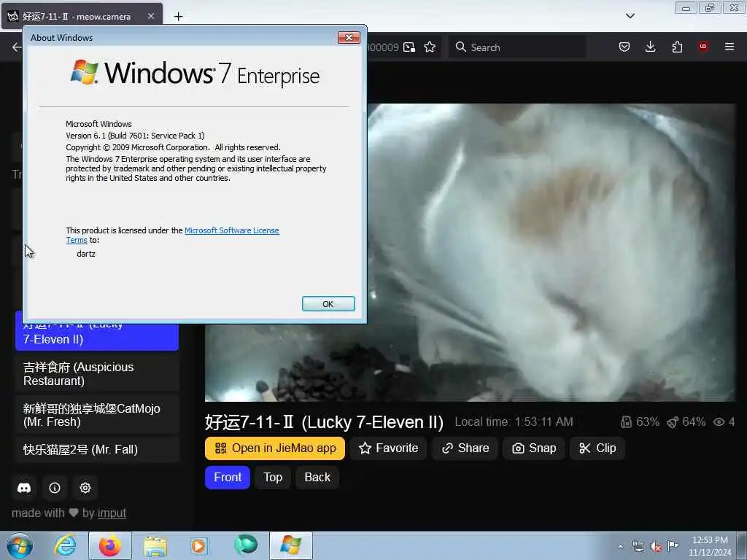The height and width of the screenshot is (560, 747).
Task: Open the Microsoft Software License link
Action: 231,230
